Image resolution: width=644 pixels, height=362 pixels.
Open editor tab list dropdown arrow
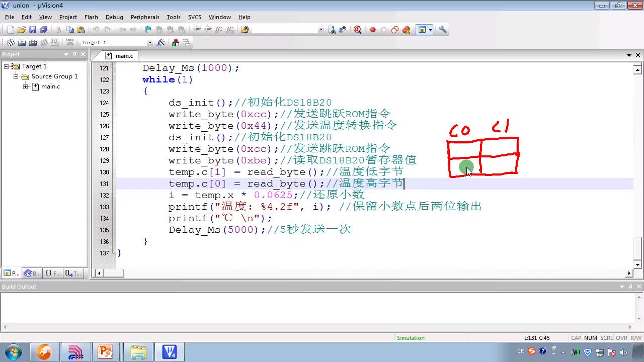(629, 55)
